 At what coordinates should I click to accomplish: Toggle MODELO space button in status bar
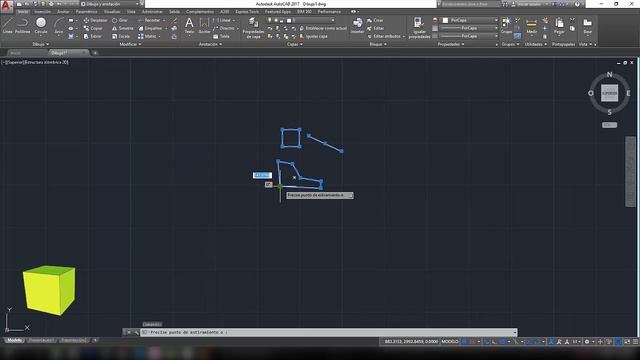(450, 342)
